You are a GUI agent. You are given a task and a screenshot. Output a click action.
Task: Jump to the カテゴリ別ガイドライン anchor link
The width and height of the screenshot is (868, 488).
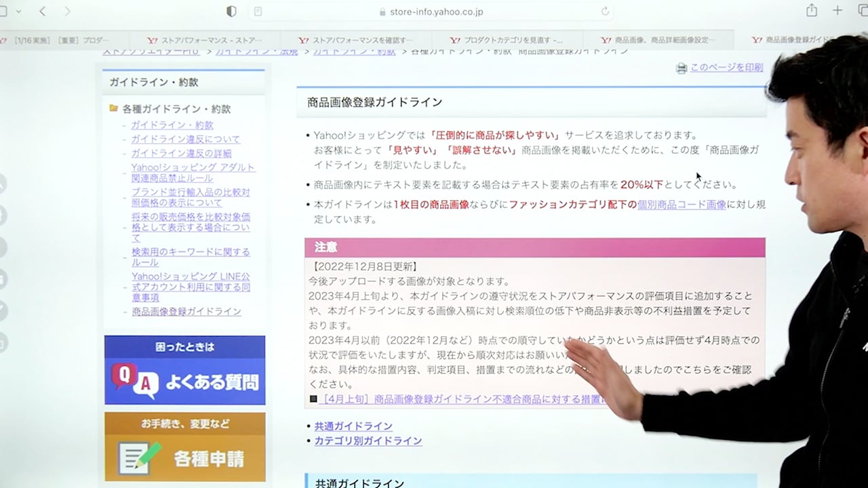click(368, 441)
